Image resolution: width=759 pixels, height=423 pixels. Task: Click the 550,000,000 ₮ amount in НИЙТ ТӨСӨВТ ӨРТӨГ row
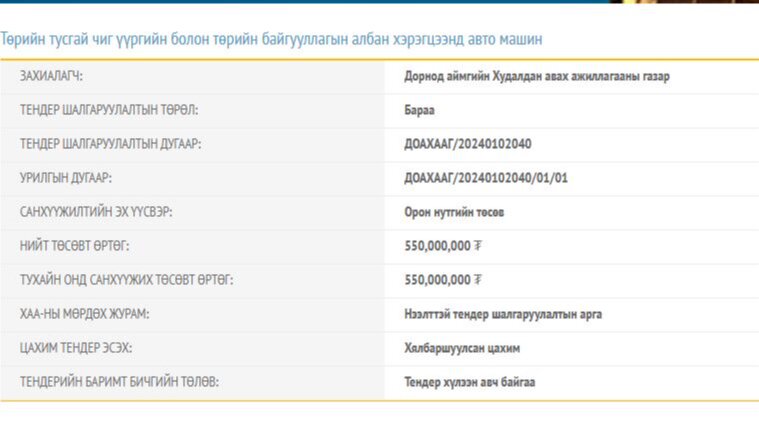443,246
